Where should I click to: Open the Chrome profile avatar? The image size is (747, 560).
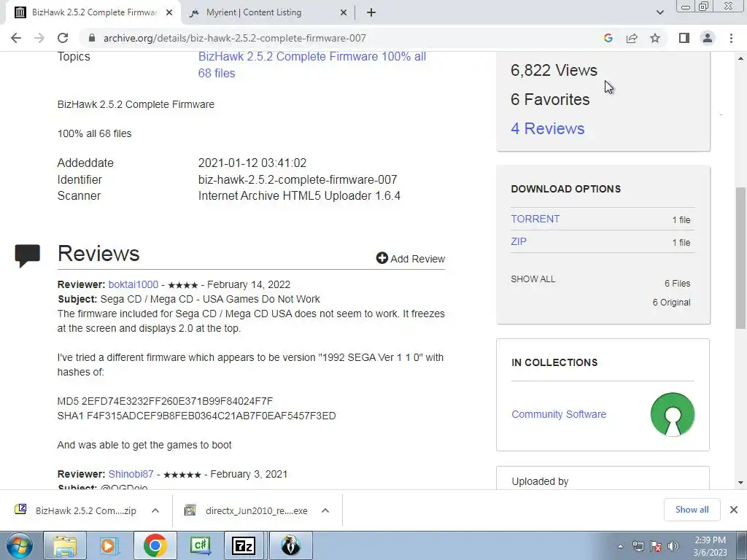point(708,38)
